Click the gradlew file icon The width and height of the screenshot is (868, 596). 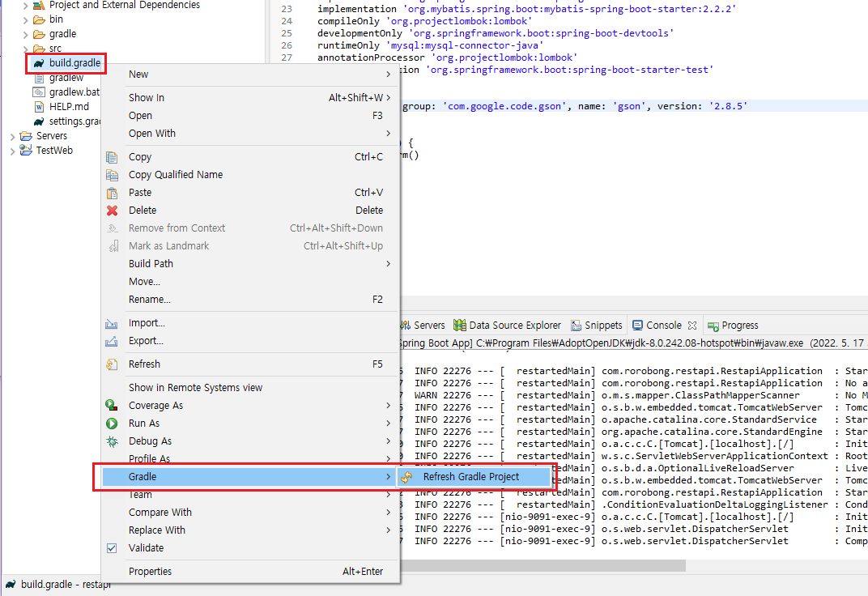coord(38,78)
